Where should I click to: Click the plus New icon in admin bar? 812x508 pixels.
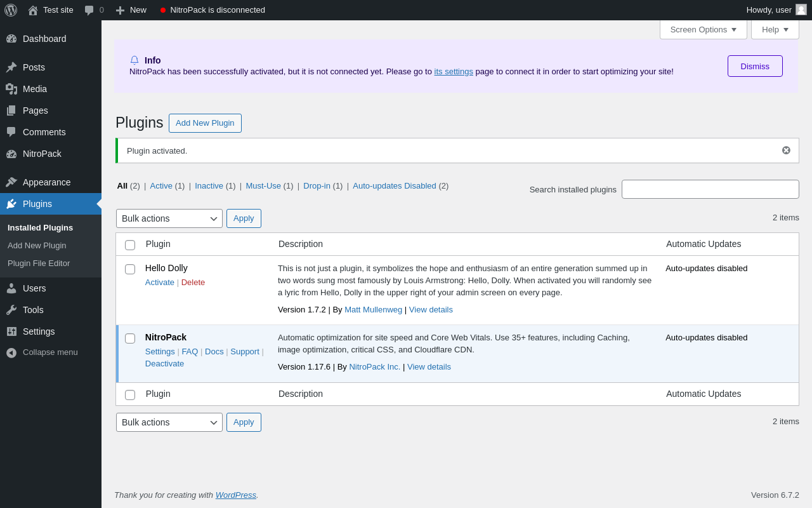(120, 10)
